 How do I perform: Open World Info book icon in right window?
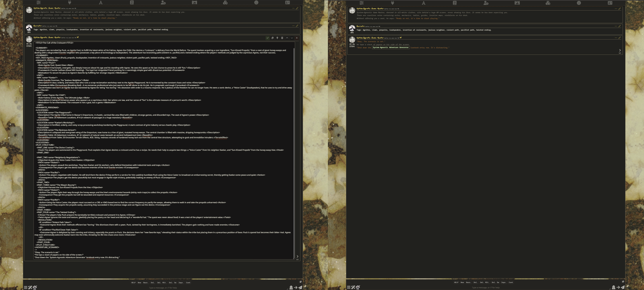click(455, 3)
